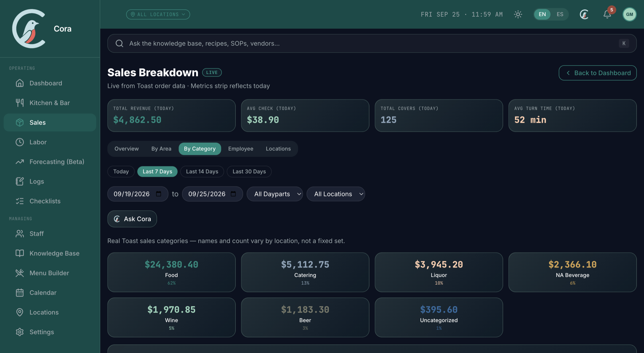Open Settings gear item
This screenshot has height=353, width=644.
click(50, 332)
